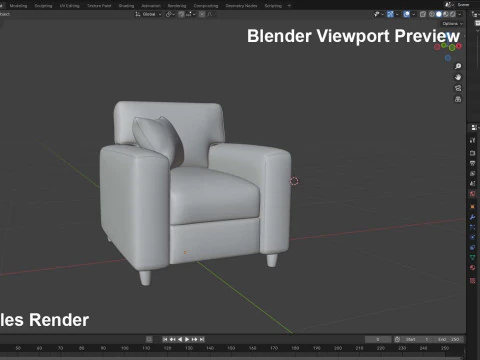Viewport: 480px width, 360px height.
Task: Open the Texture properties checker tab
Action: click(x=472, y=281)
